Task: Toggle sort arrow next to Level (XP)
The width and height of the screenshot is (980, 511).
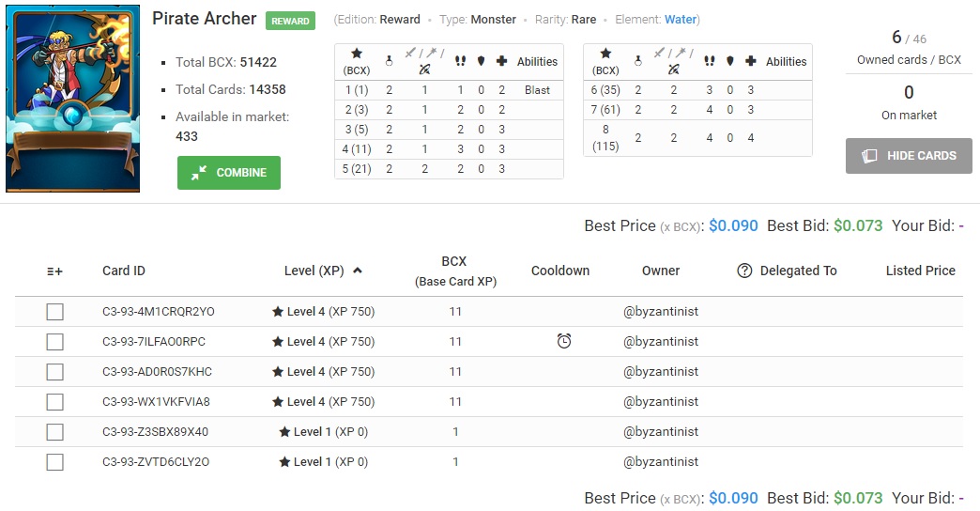Action: pyautogui.click(x=358, y=271)
